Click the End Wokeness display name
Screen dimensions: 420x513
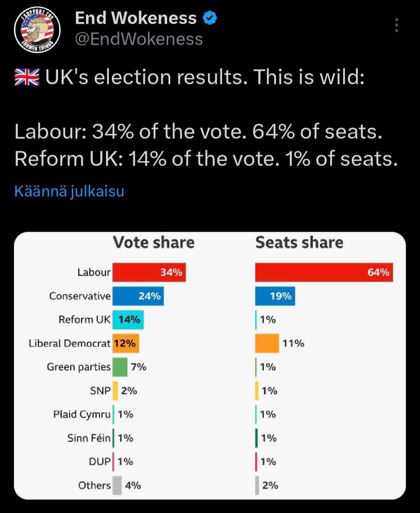pyautogui.click(x=136, y=18)
